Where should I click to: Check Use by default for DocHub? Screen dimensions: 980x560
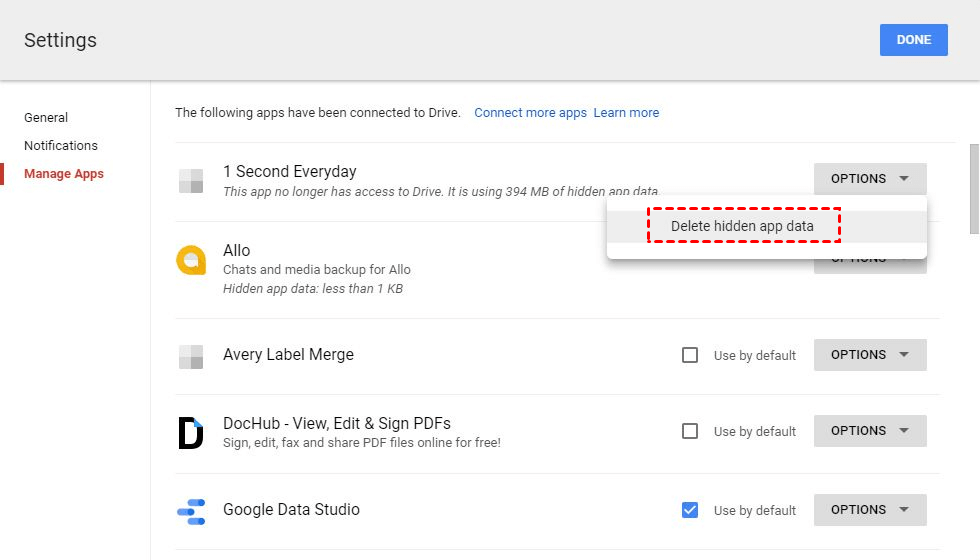(690, 431)
